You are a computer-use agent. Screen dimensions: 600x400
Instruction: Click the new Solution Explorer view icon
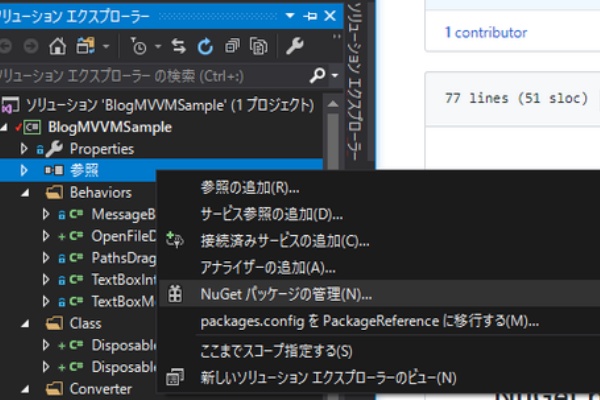[175, 377]
